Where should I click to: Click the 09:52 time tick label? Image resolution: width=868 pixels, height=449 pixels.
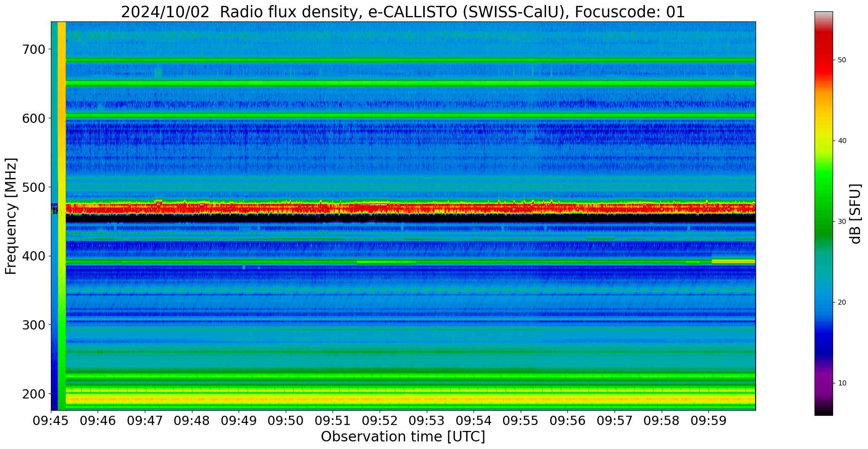coord(380,421)
